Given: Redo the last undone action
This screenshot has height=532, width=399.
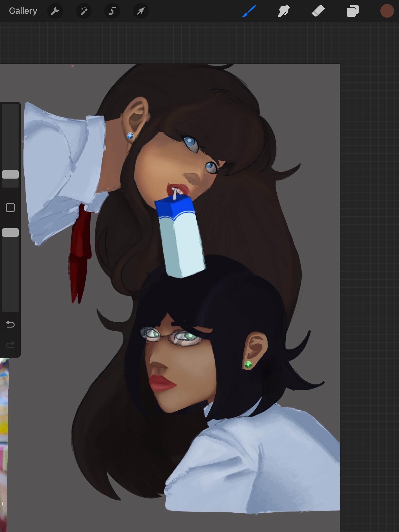Looking at the screenshot, I should 10,345.
